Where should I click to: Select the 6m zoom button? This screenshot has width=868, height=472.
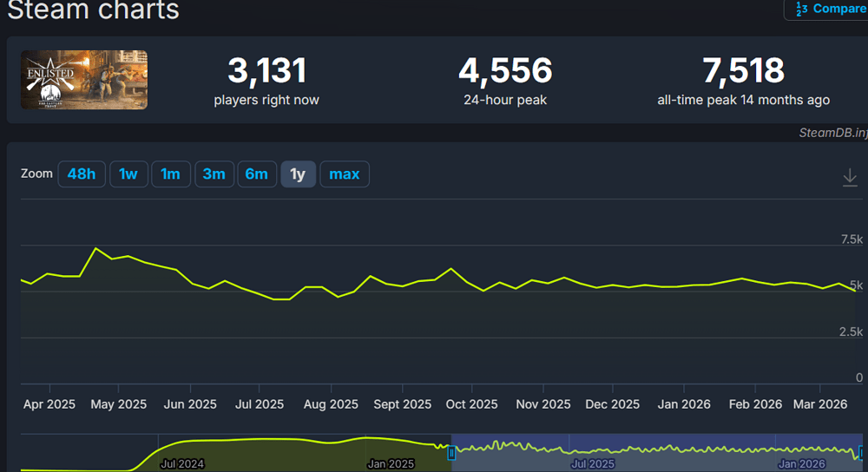pos(256,174)
